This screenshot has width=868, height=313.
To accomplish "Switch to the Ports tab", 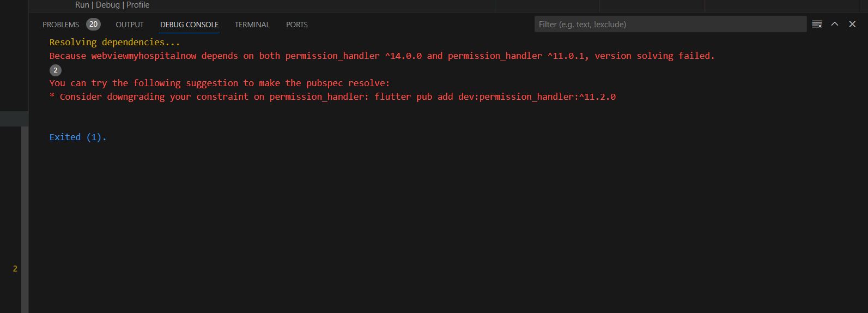I will (297, 25).
